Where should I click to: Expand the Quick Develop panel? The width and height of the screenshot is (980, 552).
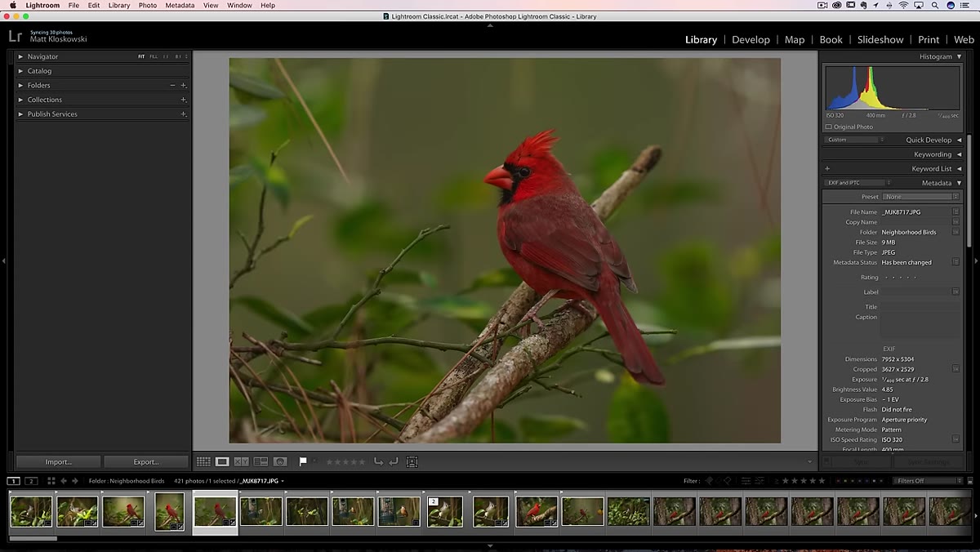(959, 140)
